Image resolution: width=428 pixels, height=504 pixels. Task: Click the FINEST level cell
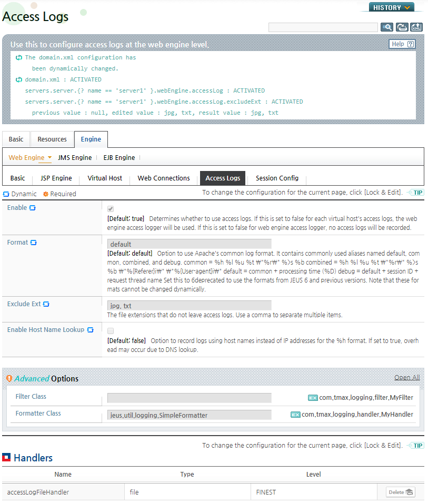314,492
